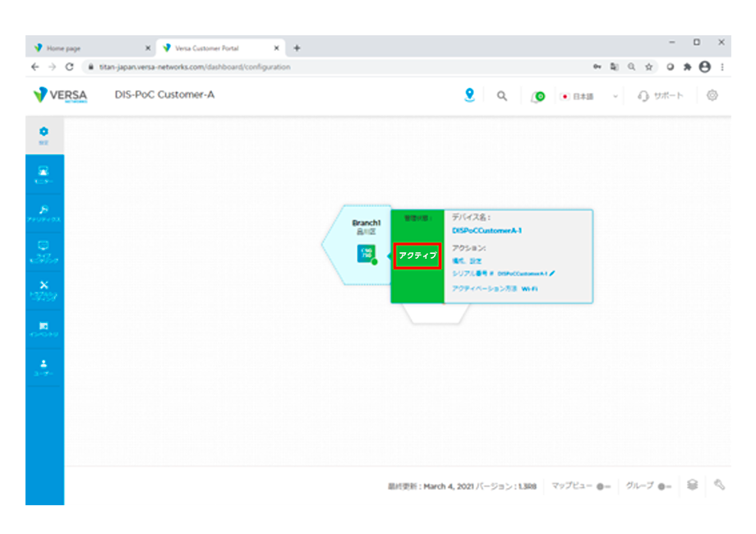The width and height of the screenshot is (756, 534).
Task: Select the Versa Customer Portal tab
Action: [220, 48]
